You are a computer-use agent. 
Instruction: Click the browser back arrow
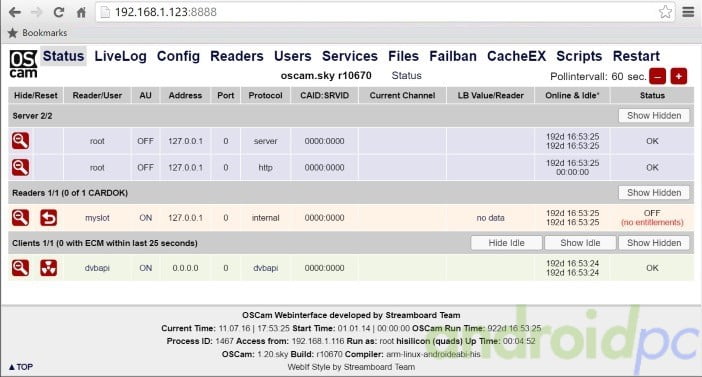(15, 12)
